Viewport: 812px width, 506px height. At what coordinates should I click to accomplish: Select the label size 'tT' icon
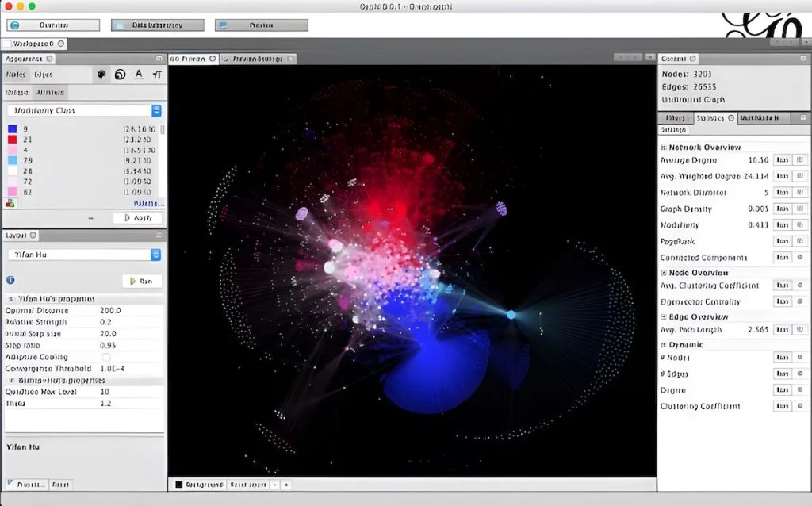[x=157, y=75]
